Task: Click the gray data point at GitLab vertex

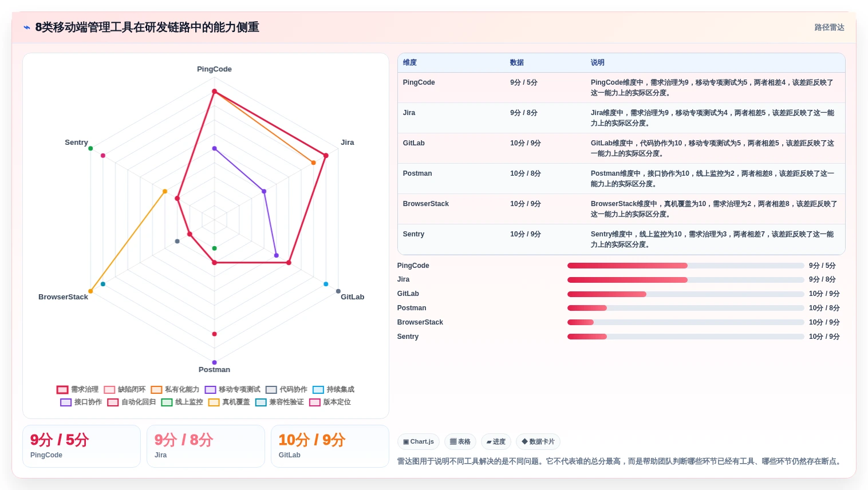Action: click(338, 291)
